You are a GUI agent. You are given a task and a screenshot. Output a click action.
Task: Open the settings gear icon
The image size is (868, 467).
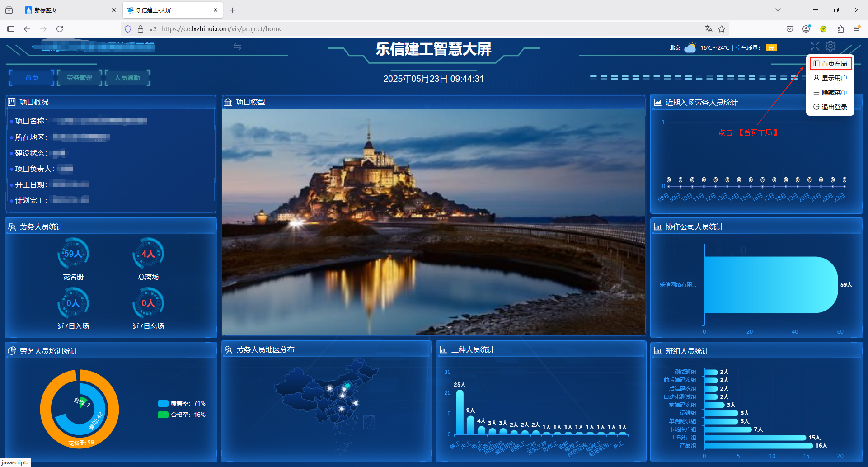830,47
